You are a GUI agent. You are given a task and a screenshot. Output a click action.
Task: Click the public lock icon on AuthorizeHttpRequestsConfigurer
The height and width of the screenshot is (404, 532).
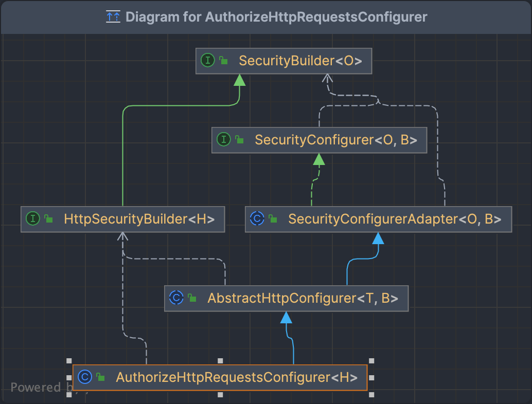point(101,377)
